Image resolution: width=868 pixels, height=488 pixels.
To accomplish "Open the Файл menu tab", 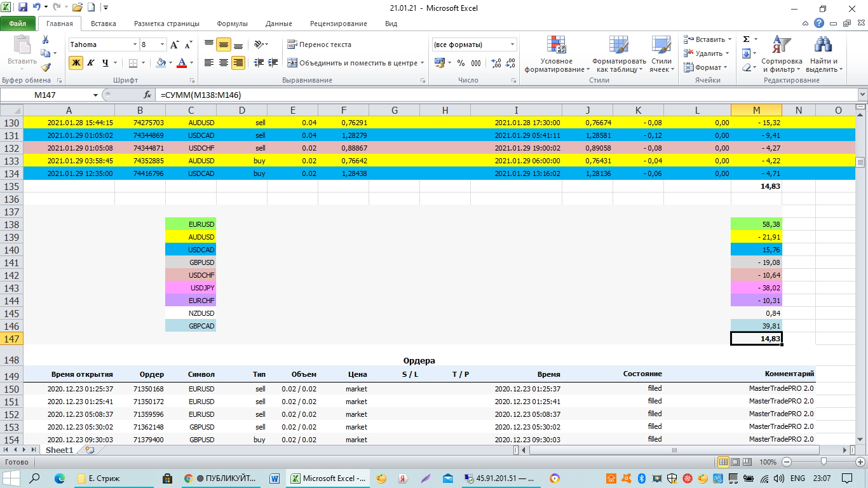I will point(18,24).
